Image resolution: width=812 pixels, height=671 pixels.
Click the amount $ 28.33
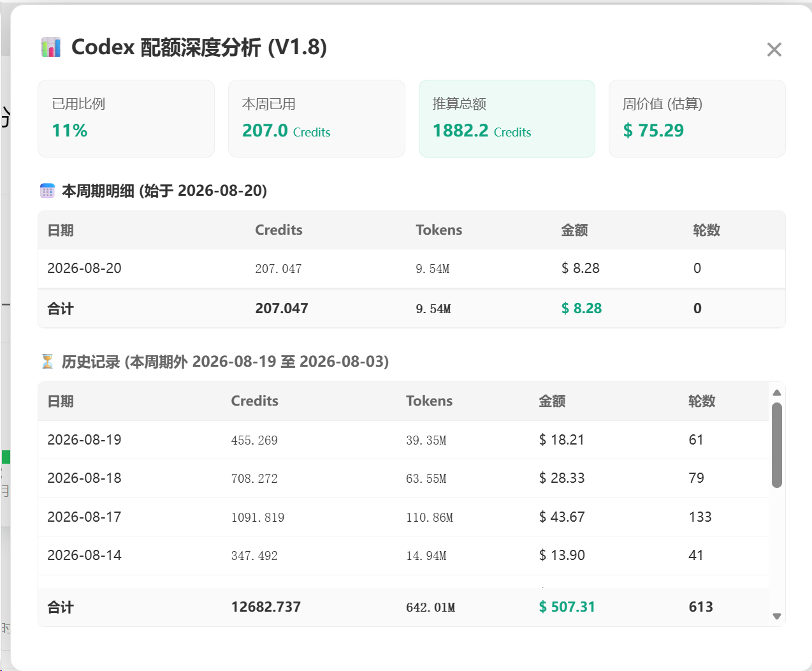(562, 478)
